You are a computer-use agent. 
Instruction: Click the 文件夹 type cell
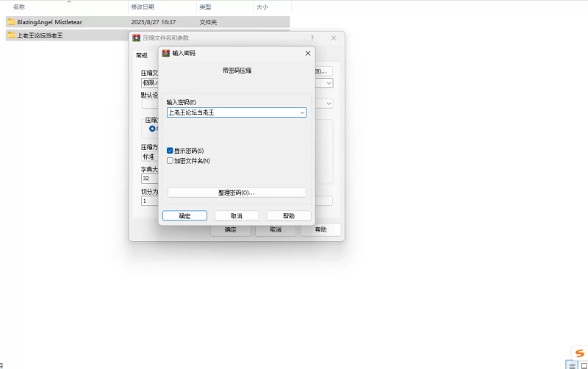(208, 22)
